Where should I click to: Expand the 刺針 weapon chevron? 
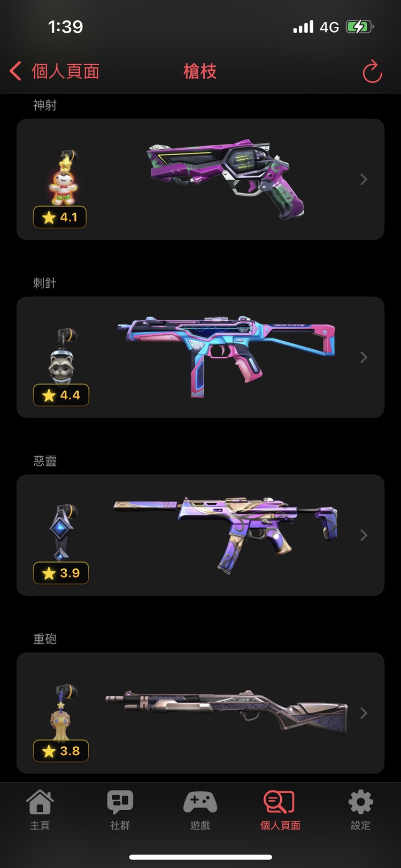[x=364, y=357]
